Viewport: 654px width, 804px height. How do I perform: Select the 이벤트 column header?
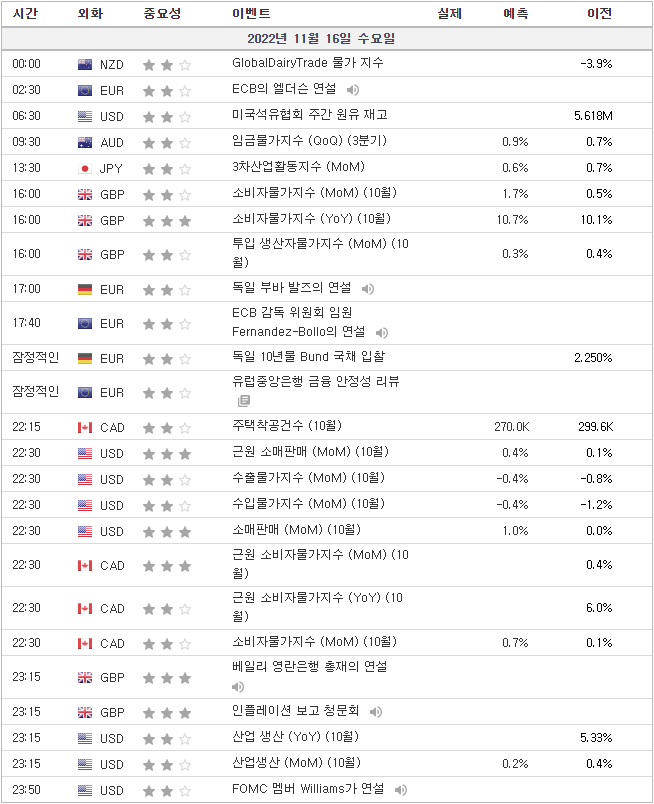click(x=251, y=13)
